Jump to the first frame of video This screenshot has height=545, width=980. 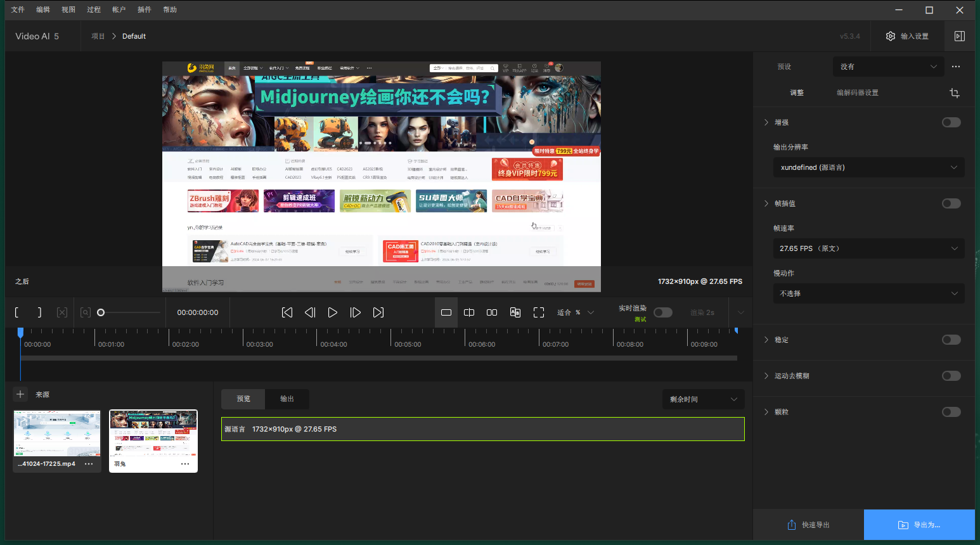point(287,312)
